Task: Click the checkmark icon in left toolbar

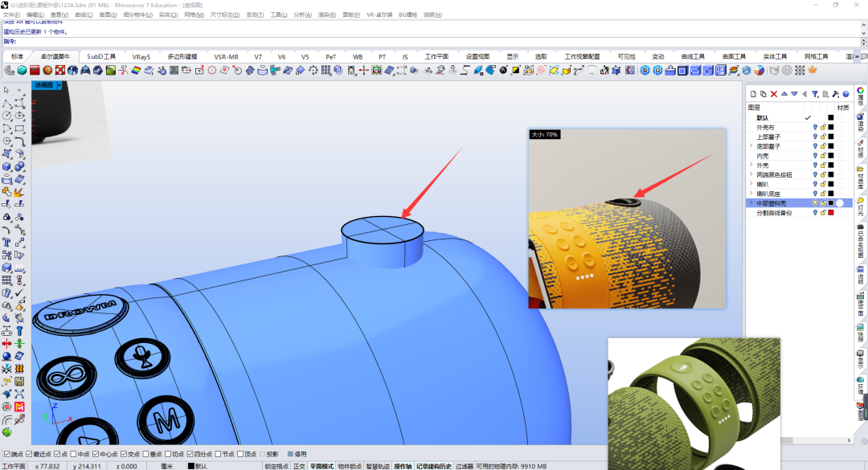Action: (19, 293)
